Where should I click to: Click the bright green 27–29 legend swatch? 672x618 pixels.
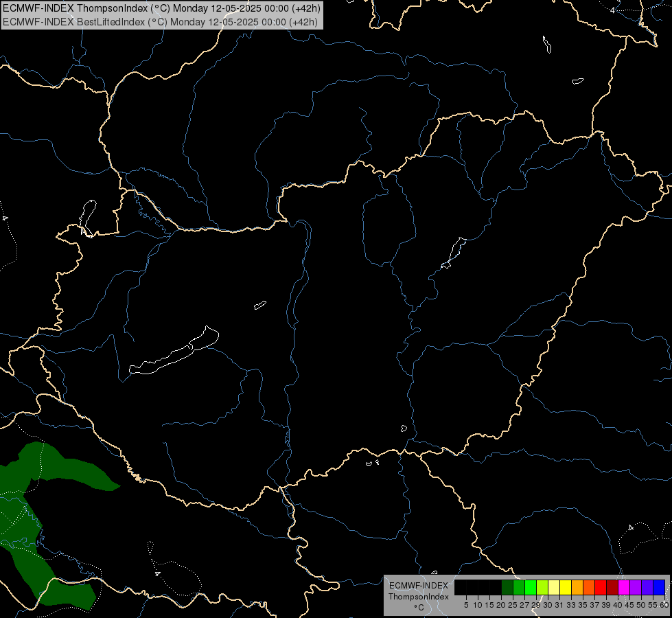point(531,587)
